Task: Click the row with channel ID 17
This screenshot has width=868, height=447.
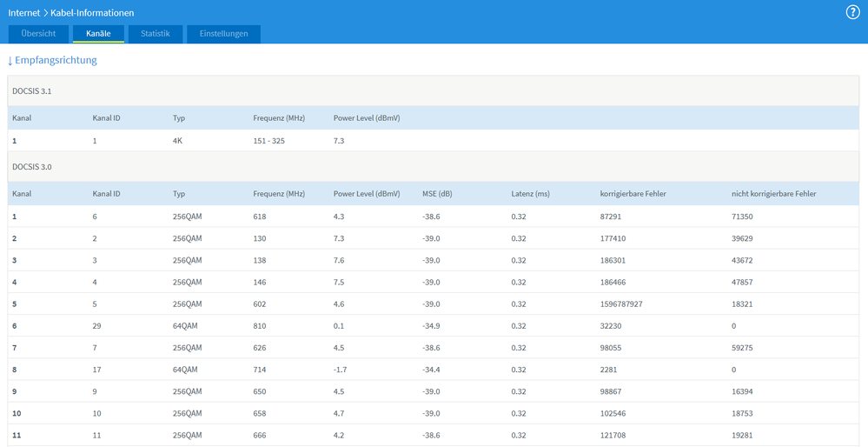Action: click(97, 370)
